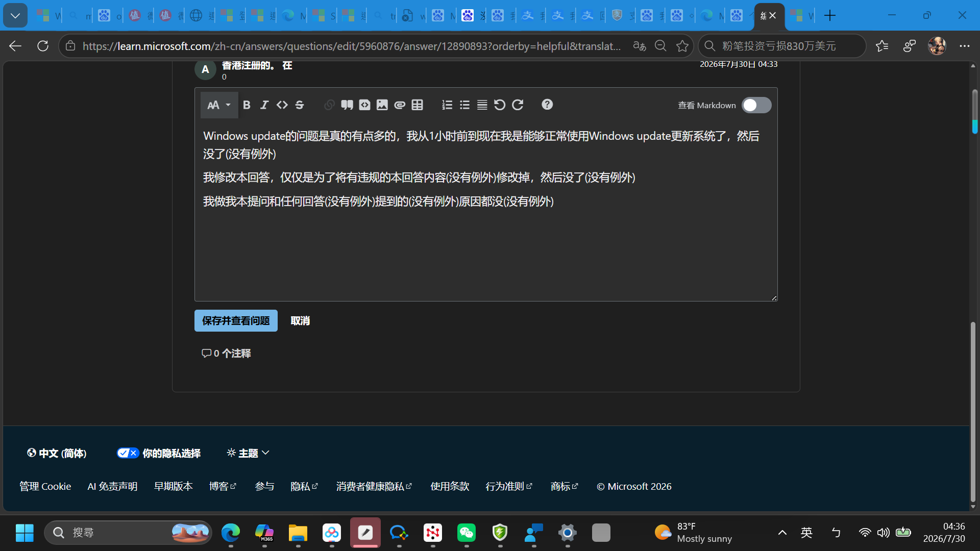
Task: Undo the last edit
Action: 500,105
